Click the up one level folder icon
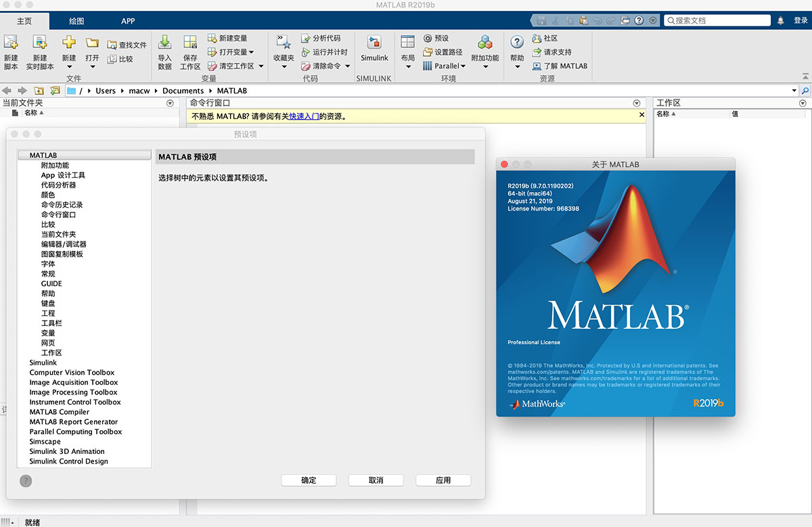The height and width of the screenshot is (527, 812). click(39, 91)
